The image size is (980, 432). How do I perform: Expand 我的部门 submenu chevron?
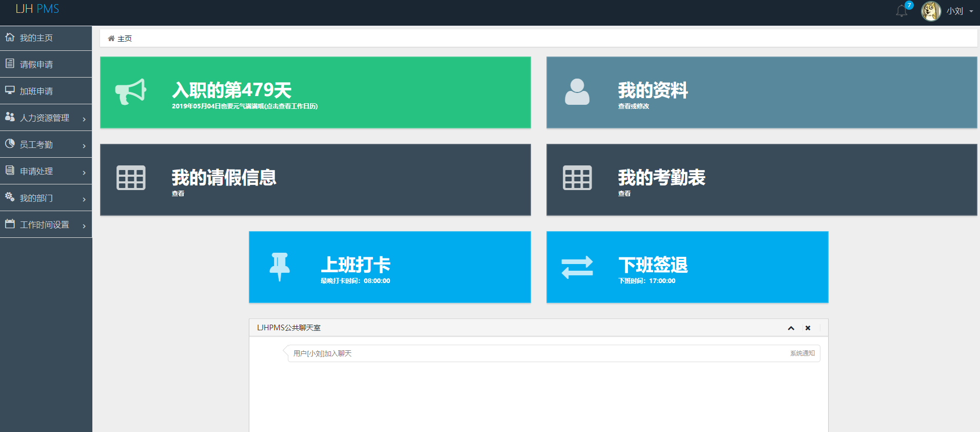point(84,199)
